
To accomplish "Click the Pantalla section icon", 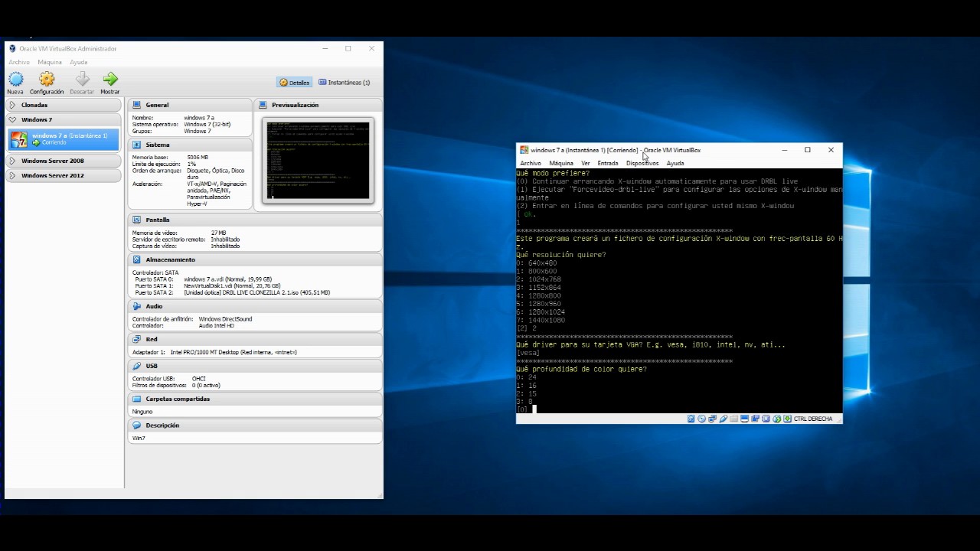I will 136,220.
